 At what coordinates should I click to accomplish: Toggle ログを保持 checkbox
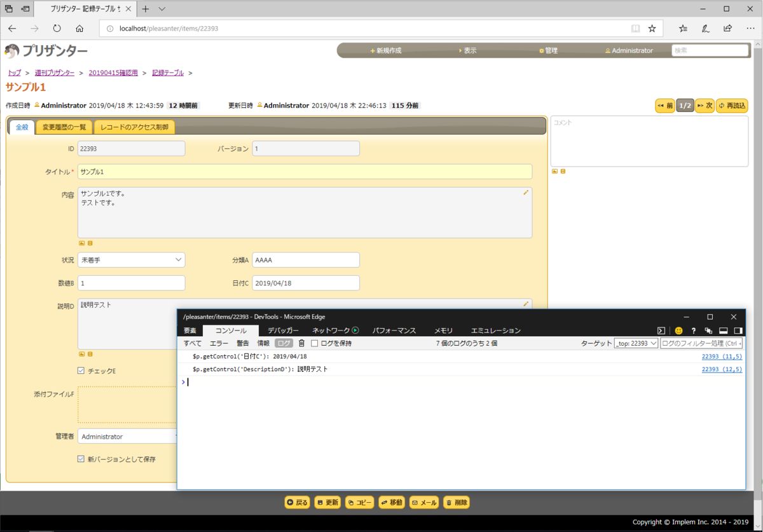point(314,343)
